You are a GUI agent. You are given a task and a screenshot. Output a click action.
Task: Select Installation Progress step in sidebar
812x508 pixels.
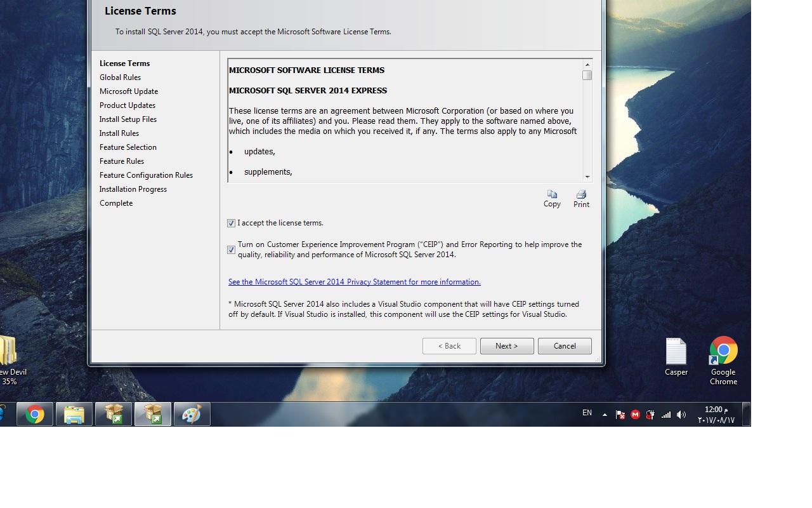[x=133, y=189]
